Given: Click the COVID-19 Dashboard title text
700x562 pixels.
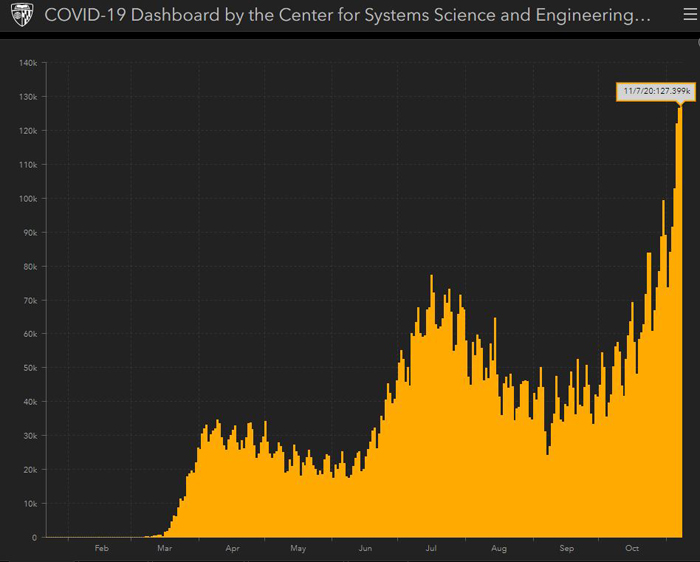Looking at the screenshot, I should (x=347, y=15).
